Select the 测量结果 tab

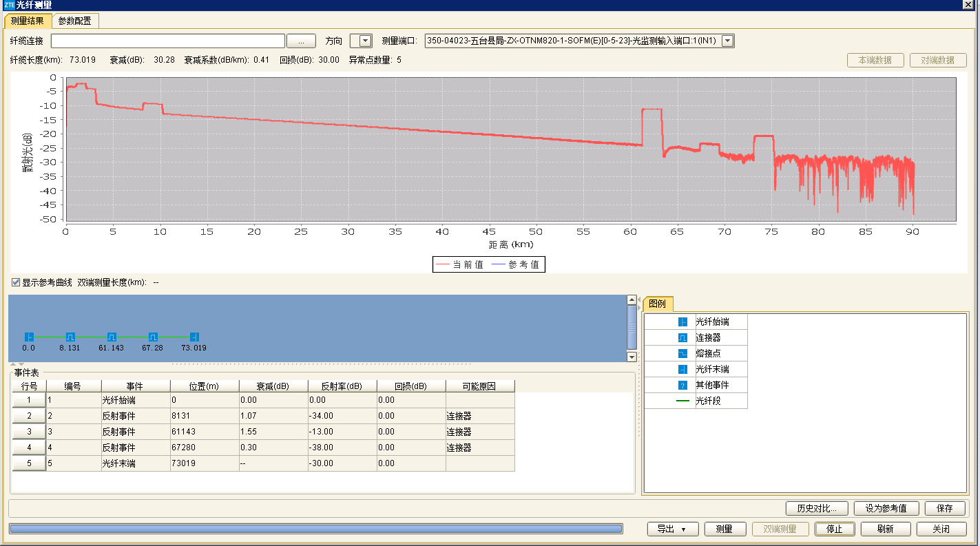click(28, 21)
